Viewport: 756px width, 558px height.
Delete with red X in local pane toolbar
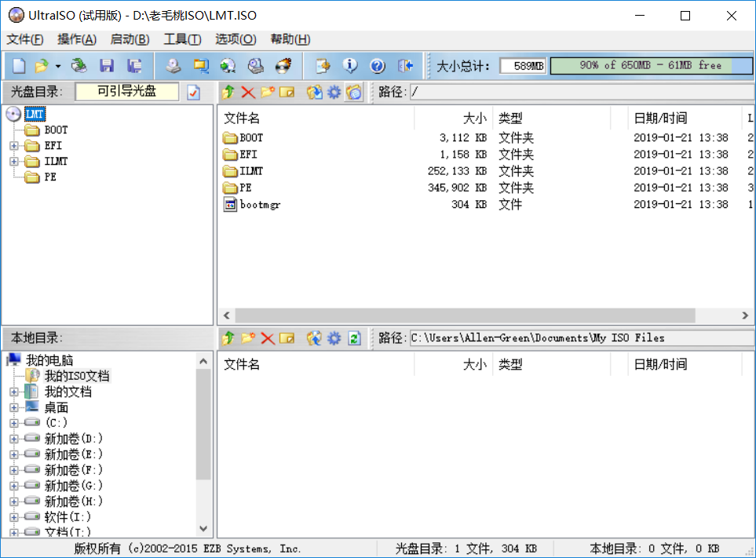pos(268,338)
